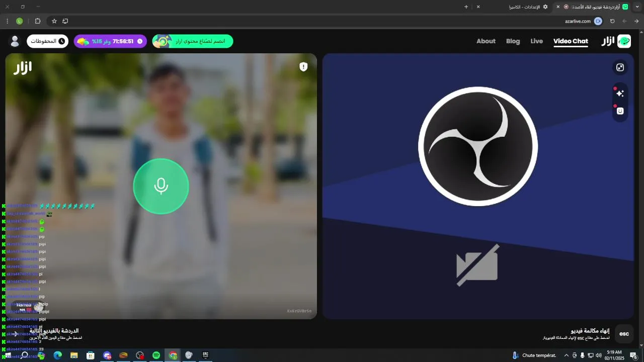This screenshot has height=362, width=644.
Task: Open the pop-out window icon
Action: (620, 67)
